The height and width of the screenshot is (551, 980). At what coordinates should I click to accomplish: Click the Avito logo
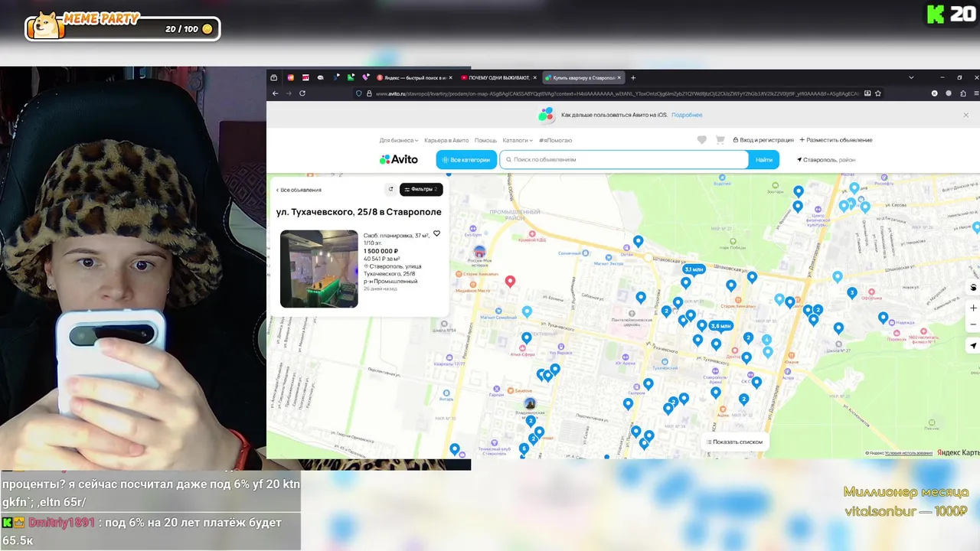tap(399, 159)
